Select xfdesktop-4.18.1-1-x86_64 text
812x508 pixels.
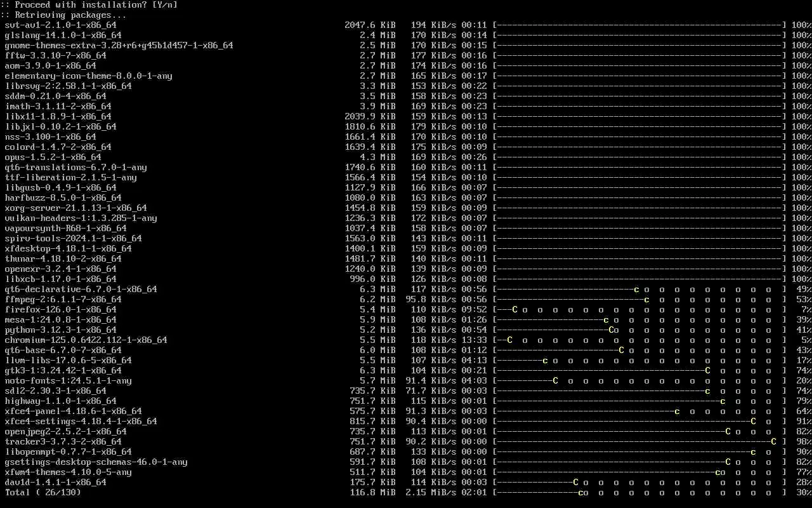click(69, 249)
